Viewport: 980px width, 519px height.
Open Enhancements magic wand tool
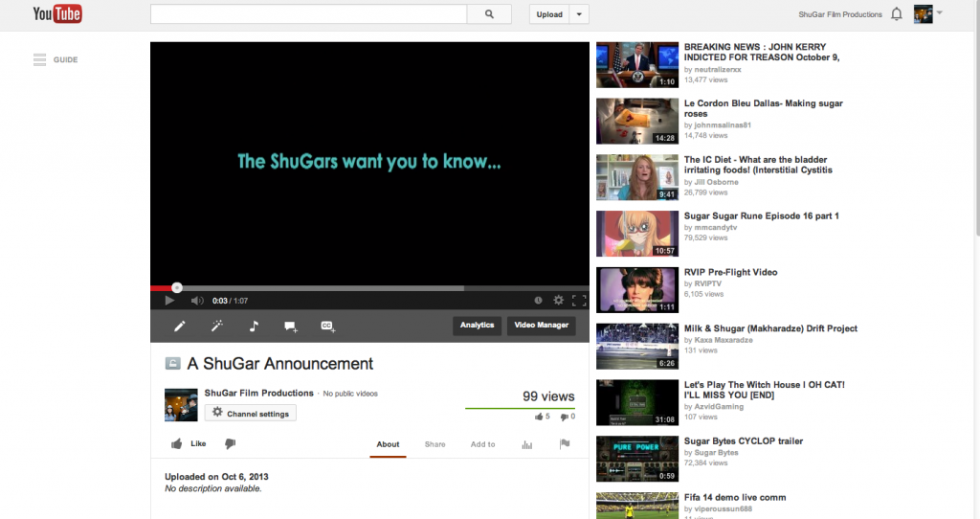(x=217, y=326)
